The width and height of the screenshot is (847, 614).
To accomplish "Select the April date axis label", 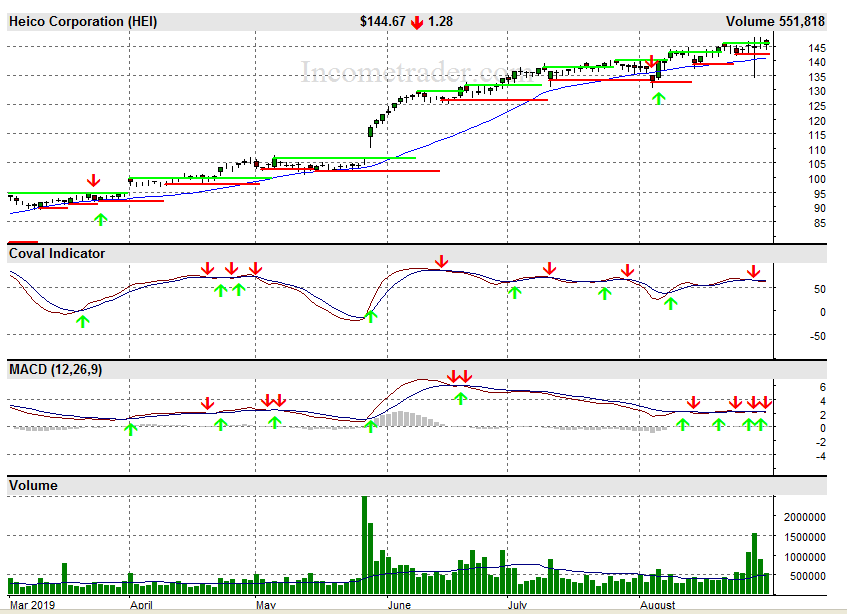I will point(142,605).
